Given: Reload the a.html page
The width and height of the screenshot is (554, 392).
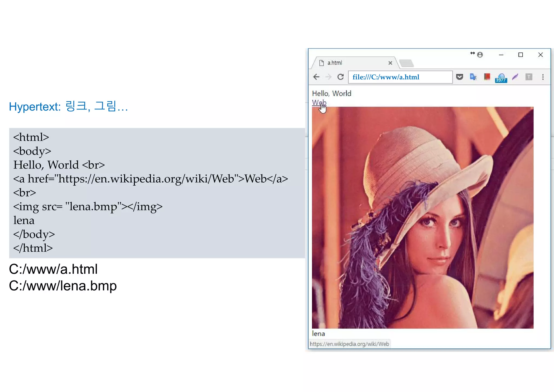Looking at the screenshot, I should [x=341, y=77].
